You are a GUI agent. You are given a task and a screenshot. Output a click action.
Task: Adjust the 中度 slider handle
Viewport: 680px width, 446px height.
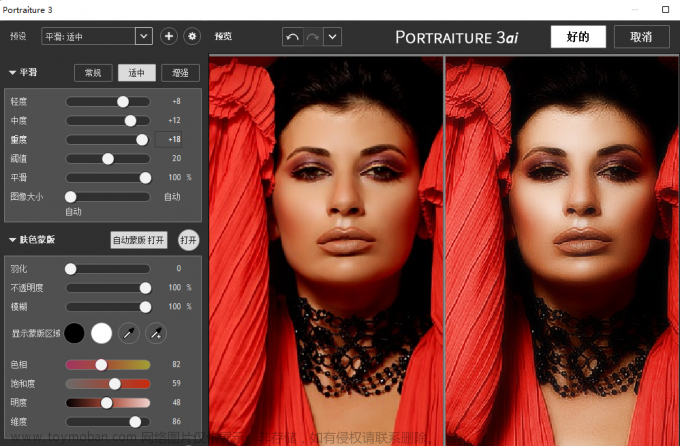pyautogui.click(x=131, y=121)
